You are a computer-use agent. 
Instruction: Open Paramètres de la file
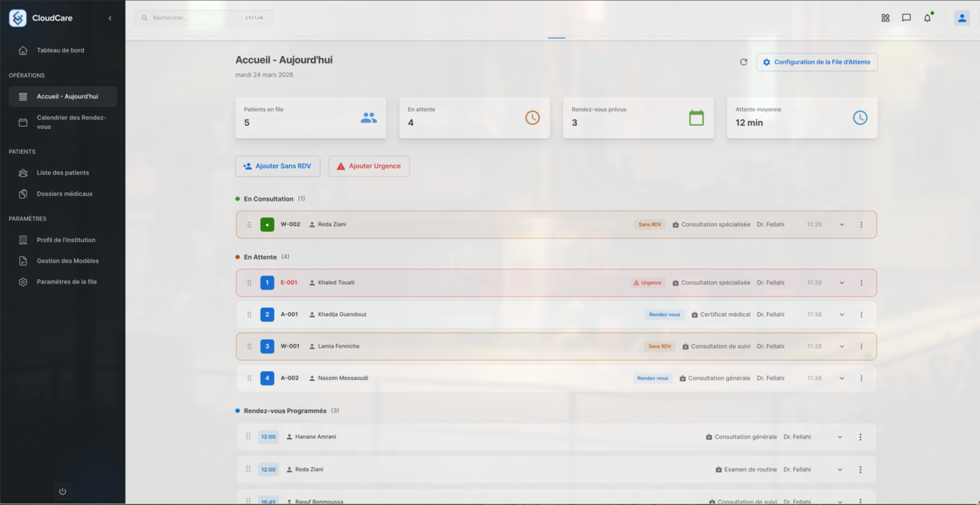(67, 281)
